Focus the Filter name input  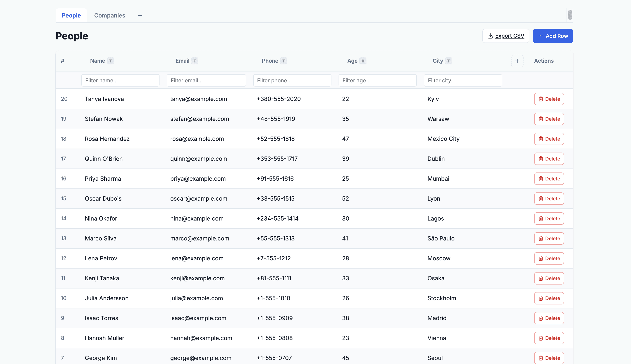tap(120, 81)
